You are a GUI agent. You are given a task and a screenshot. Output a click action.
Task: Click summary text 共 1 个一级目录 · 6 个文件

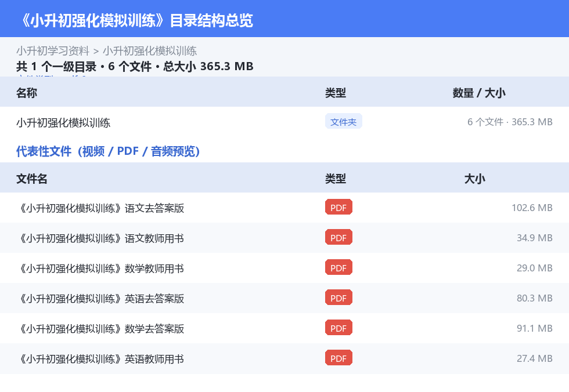(x=84, y=66)
